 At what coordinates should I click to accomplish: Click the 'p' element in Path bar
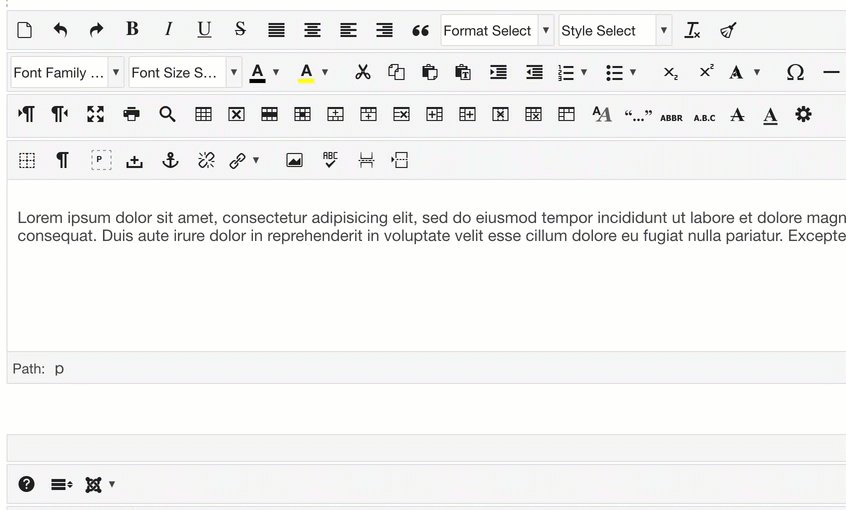[59, 369]
